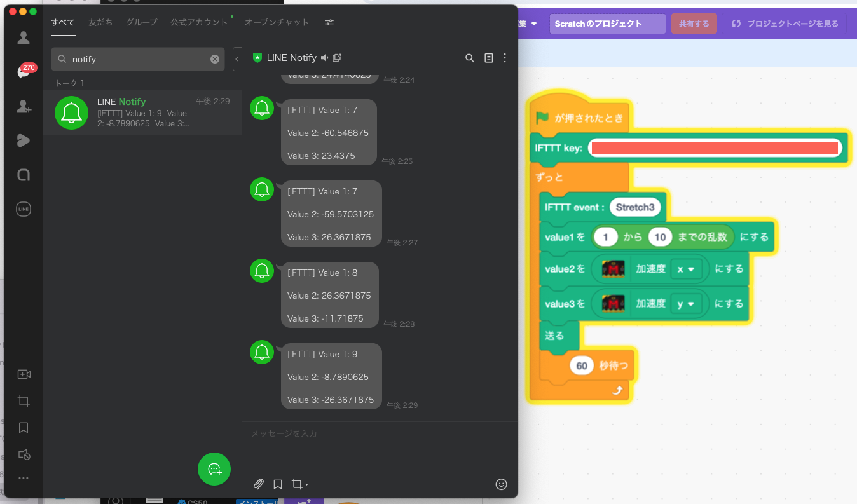The image size is (857, 504).
Task: Click the LINE Notify avatar at 午後 2:29
Action: [262, 353]
